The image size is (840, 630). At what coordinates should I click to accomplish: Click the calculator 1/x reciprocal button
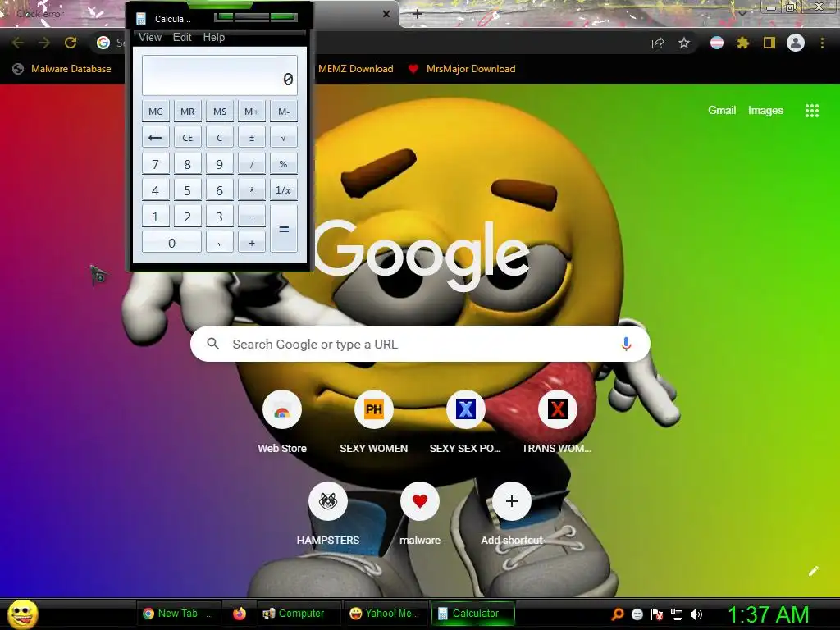[283, 190]
